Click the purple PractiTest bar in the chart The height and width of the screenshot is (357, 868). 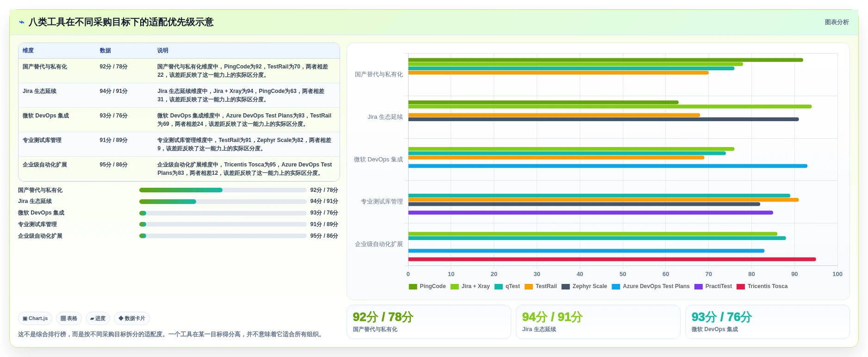590,213
